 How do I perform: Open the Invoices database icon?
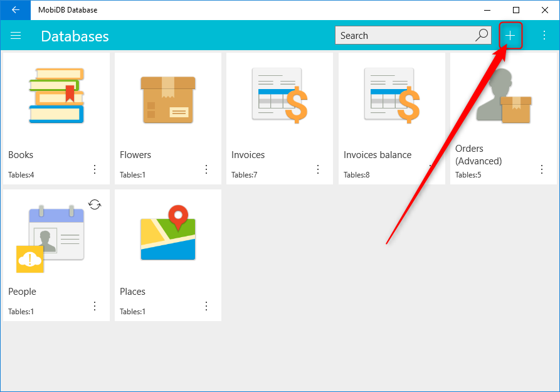pos(280,95)
